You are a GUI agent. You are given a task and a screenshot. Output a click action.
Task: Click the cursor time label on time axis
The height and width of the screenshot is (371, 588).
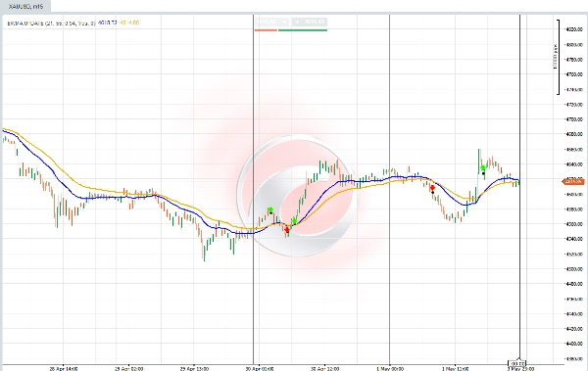pos(517,364)
